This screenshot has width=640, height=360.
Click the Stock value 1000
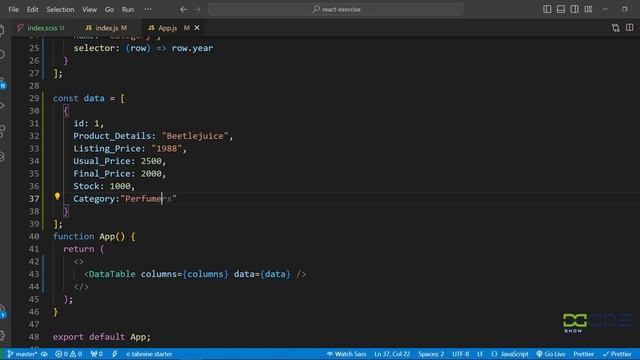tap(120, 186)
